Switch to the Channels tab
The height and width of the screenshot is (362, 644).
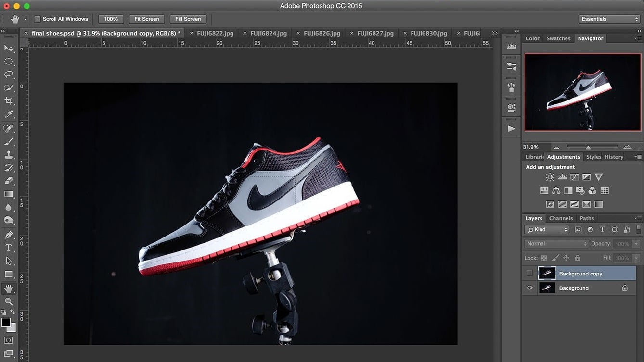pyautogui.click(x=561, y=218)
